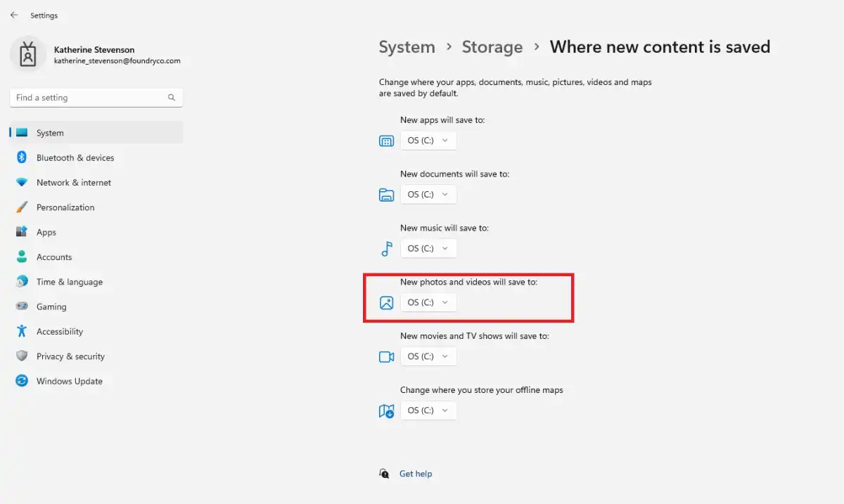Screen dimensions: 844x504
Task: Go to Storage in the breadcrumb
Action: (492, 47)
